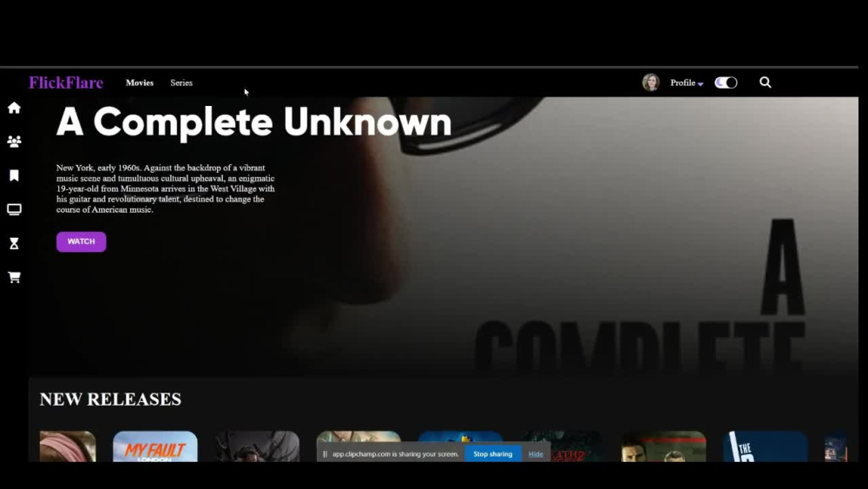Toggle the dark mode switch

[x=726, y=83]
